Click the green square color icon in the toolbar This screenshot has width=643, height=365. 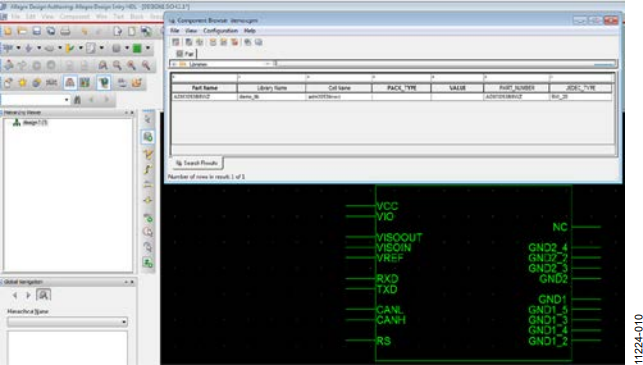point(137,48)
